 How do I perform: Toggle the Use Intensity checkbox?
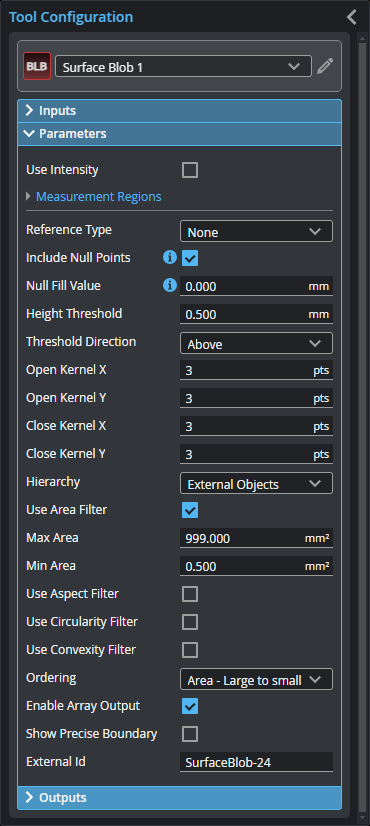[190, 170]
